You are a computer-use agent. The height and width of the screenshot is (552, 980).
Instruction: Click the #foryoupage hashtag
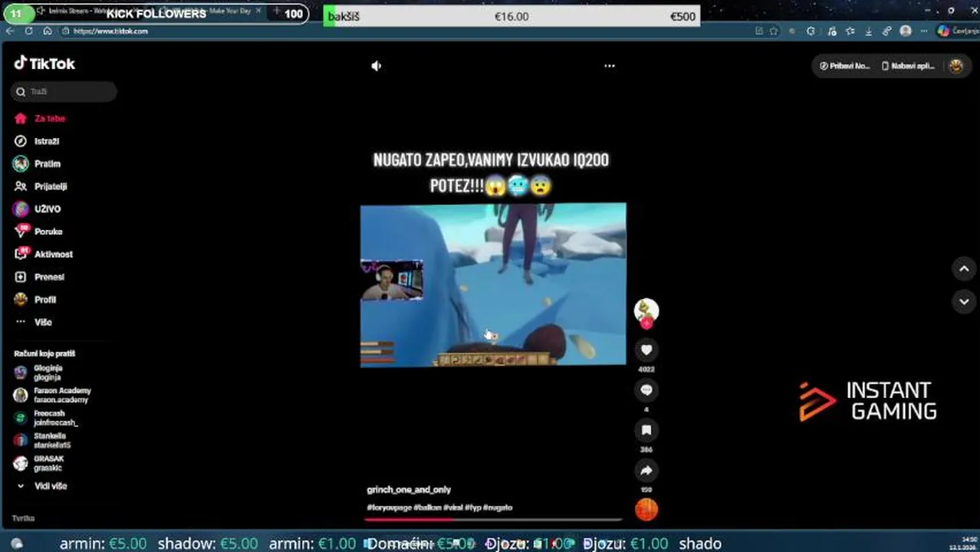point(389,508)
